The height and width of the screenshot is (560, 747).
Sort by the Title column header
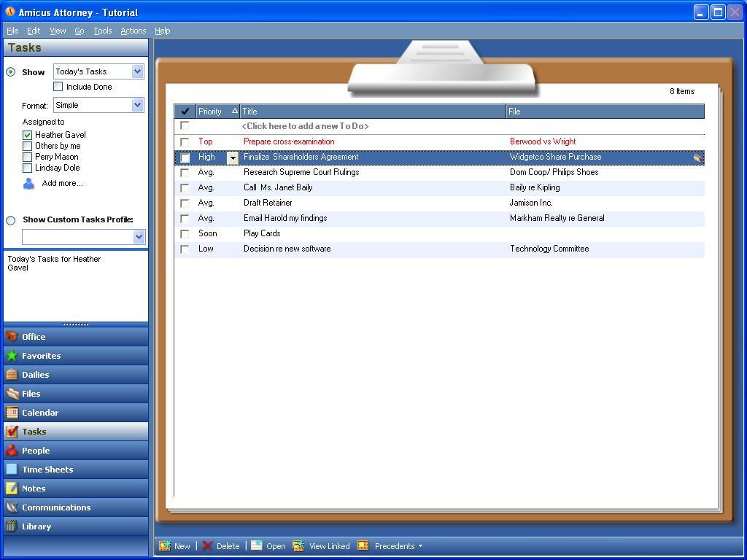[x=373, y=112]
